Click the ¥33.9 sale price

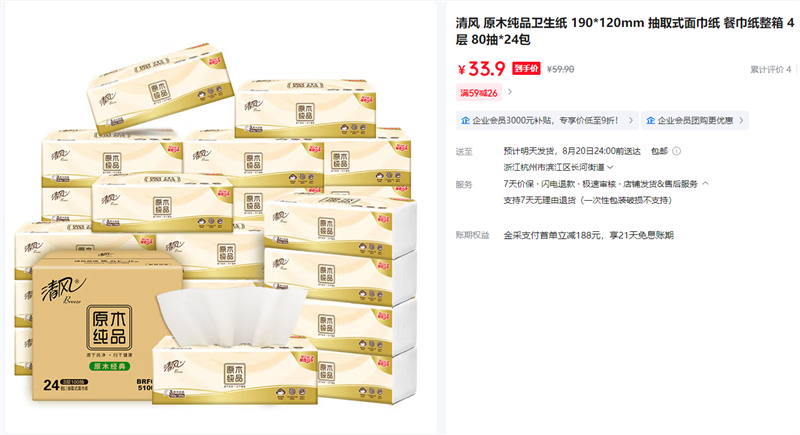(481, 69)
